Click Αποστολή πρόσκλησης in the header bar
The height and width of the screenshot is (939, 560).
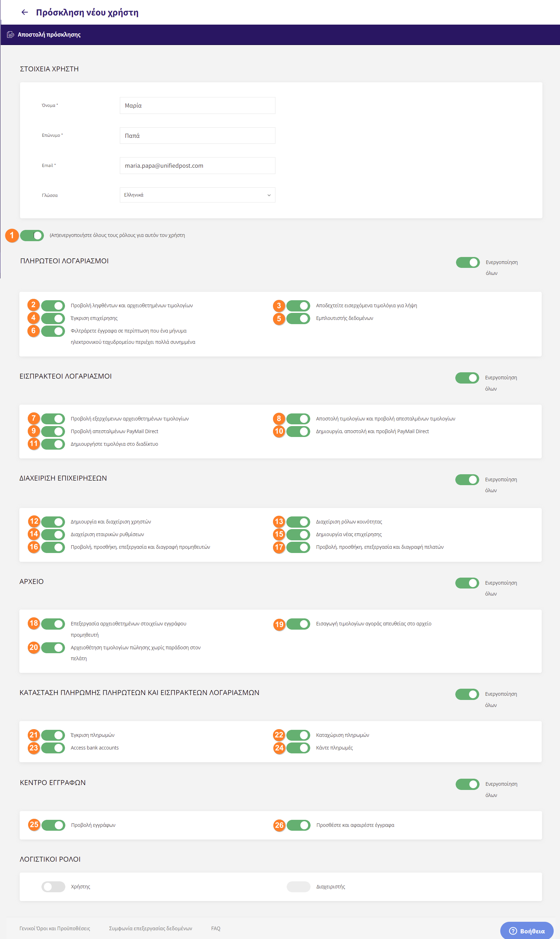pos(49,35)
